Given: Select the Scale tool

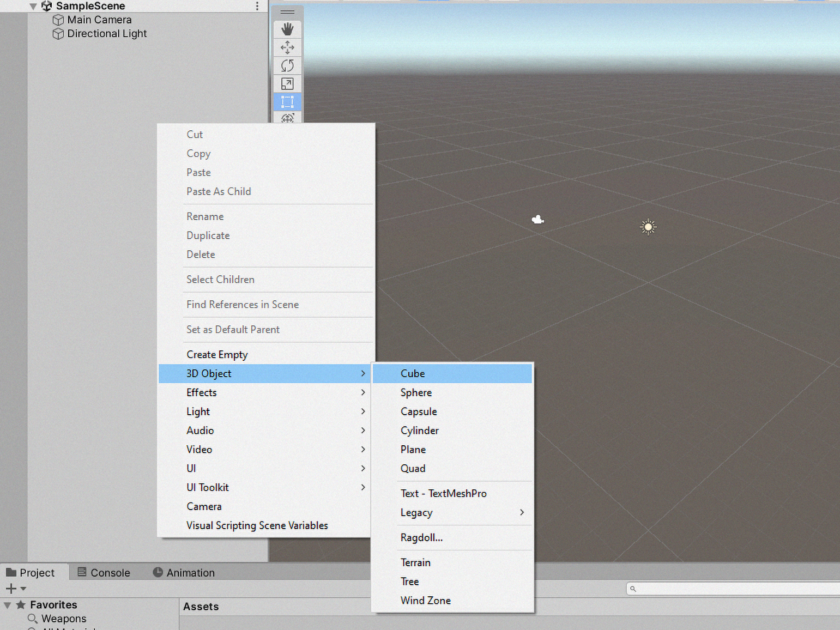Looking at the screenshot, I should tap(287, 84).
